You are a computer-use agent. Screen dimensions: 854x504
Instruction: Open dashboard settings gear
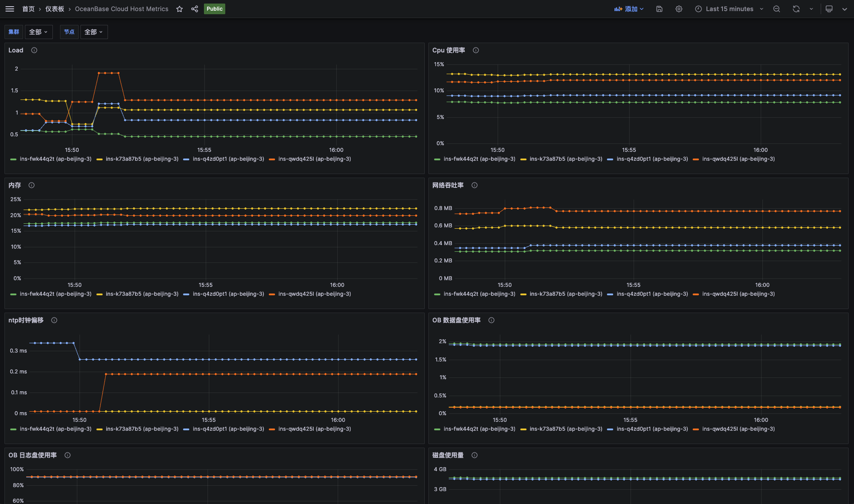[679, 9]
